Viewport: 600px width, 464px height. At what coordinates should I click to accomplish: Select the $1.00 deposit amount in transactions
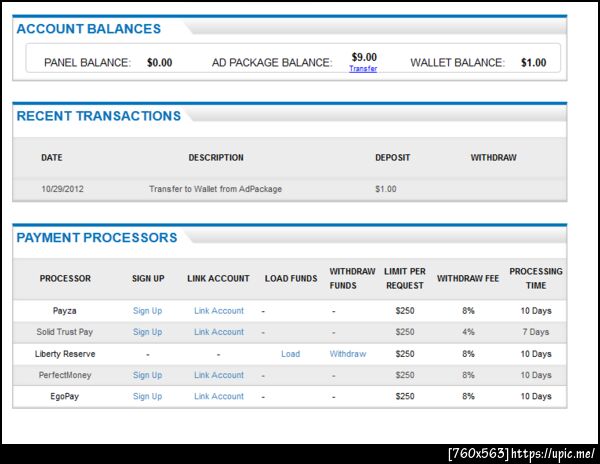(386, 189)
